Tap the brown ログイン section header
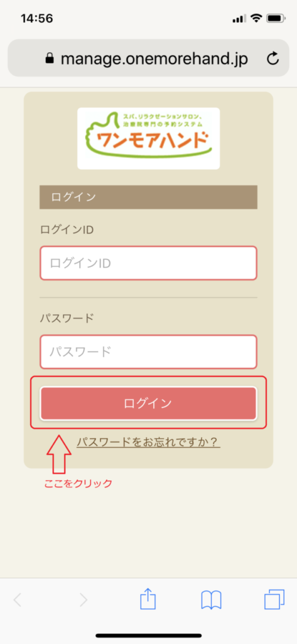The height and width of the screenshot is (644, 297). point(148,197)
